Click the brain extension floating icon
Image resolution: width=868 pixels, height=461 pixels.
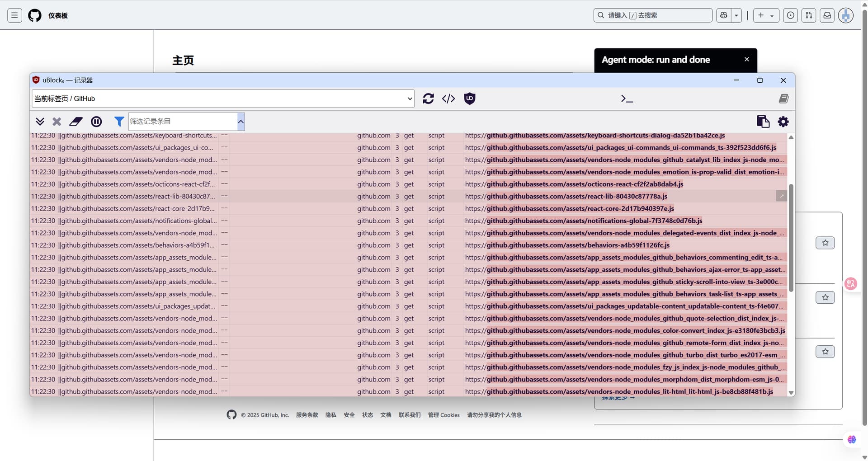852,439
